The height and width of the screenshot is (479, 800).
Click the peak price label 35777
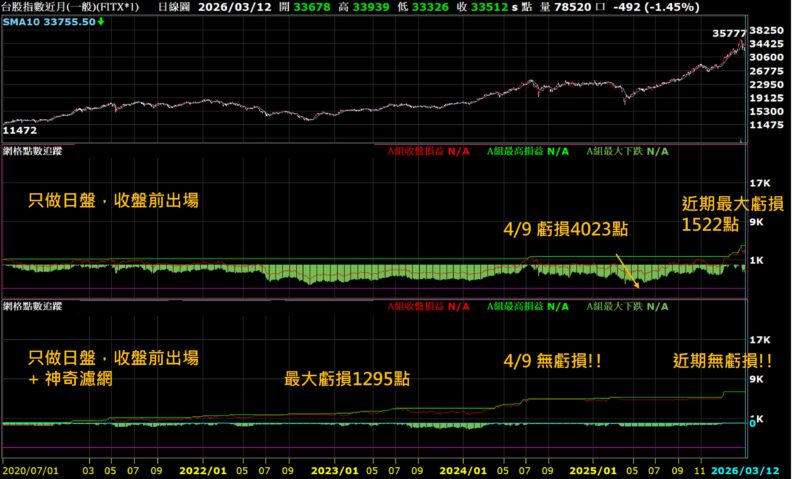tap(729, 33)
